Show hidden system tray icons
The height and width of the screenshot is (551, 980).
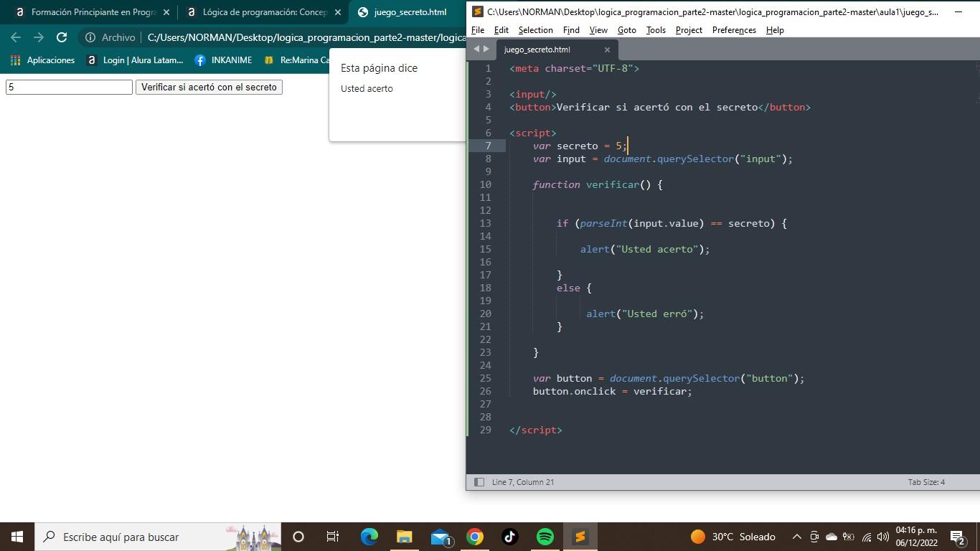tap(796, 537)
